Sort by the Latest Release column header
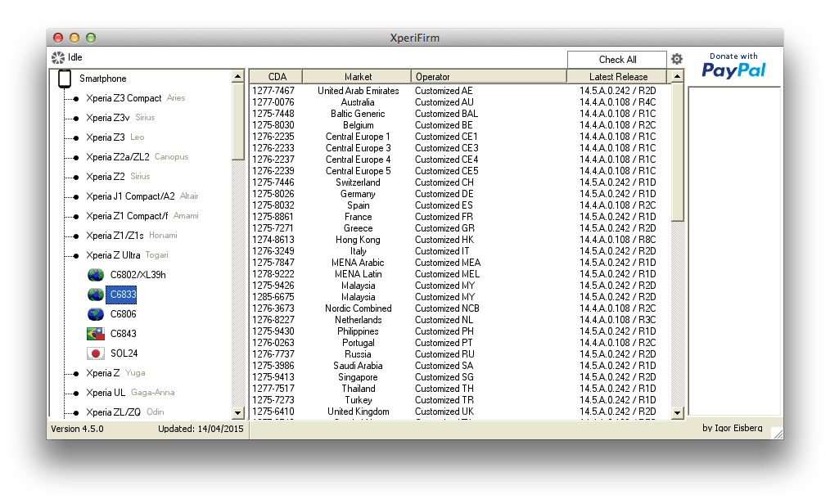Viewport: 830px width, 504px height. [x=618, y=77]
